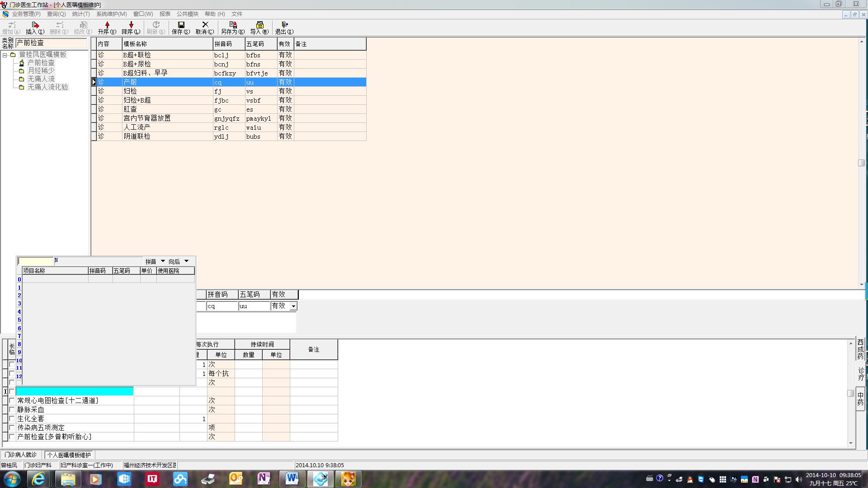The width and height of the screenshot is (868, 488).
Task: Click the 保存 (Save) floppy icon
Action: (181, 25)
